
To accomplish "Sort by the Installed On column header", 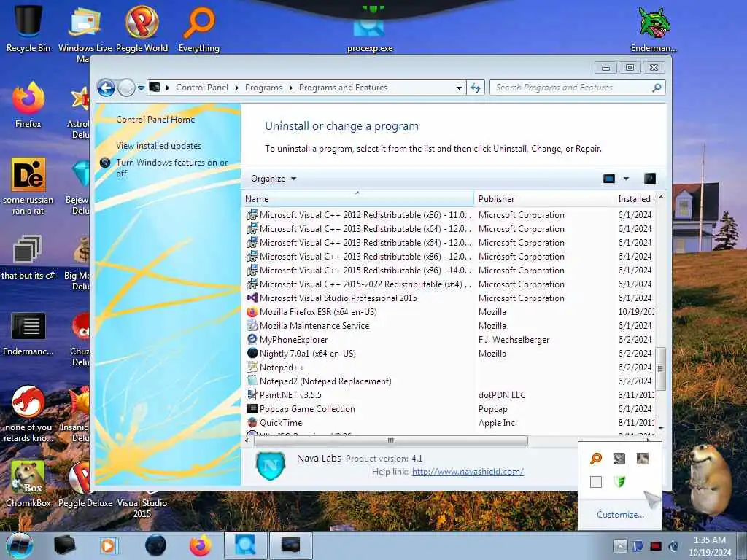I will (x=635, y=198).
